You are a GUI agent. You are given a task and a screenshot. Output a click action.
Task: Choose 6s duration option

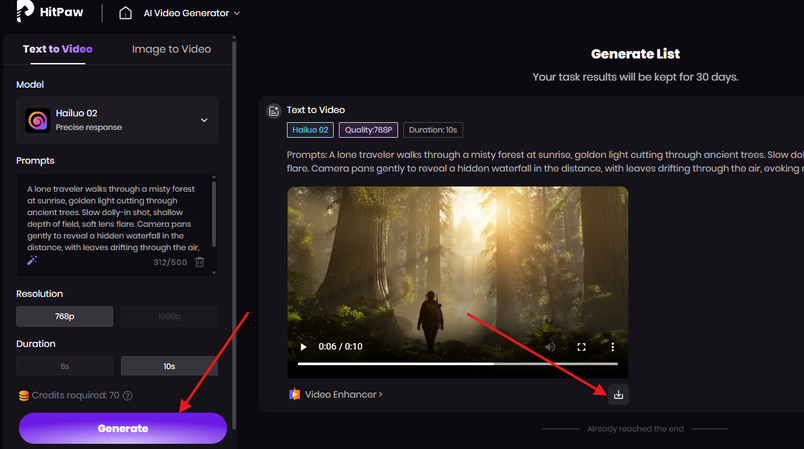pyautogui.click(x=63, y=367)
